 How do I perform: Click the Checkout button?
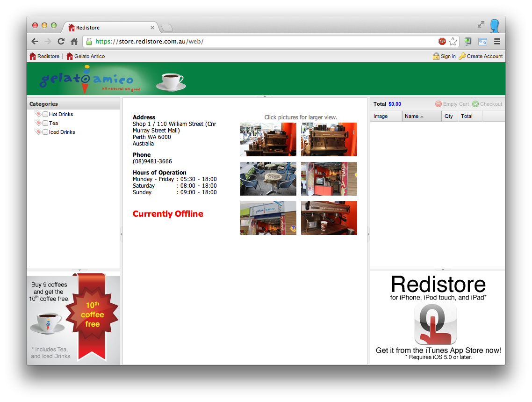(487, 104)
